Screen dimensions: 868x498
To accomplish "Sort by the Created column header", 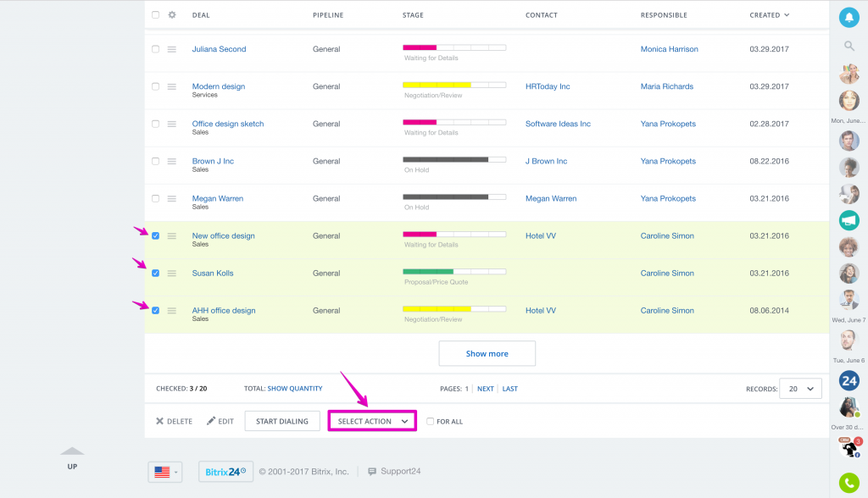I will click(x=770, y=15).
